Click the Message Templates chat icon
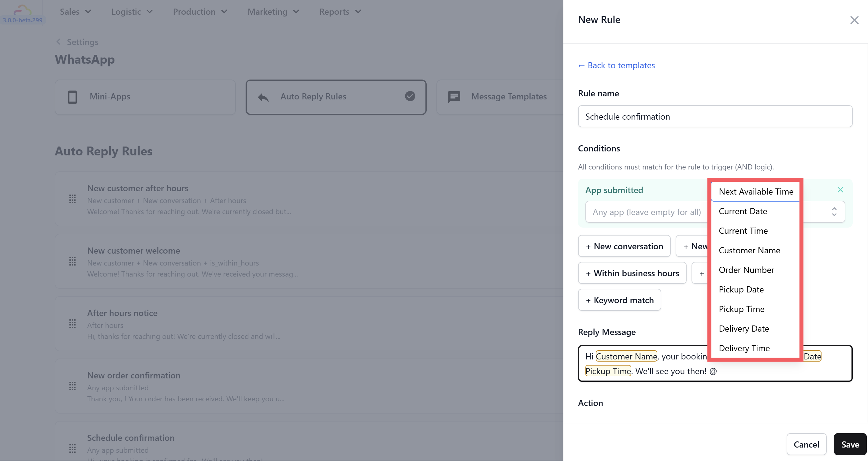 [454, 97]
